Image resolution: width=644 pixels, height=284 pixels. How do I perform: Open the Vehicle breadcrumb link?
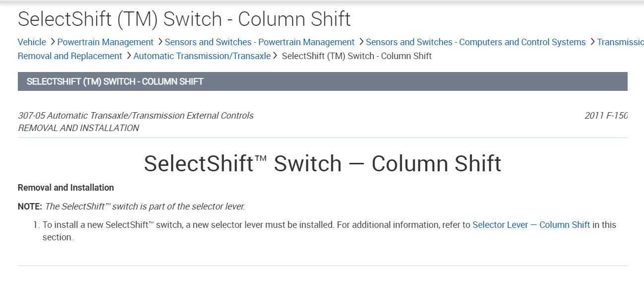pyautogui.click(x=32, y=42)
